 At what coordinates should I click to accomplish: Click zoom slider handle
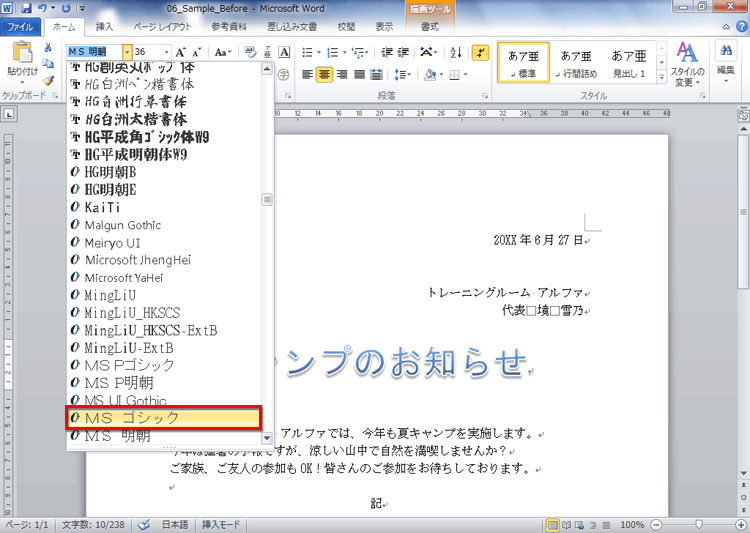[699, 525]
